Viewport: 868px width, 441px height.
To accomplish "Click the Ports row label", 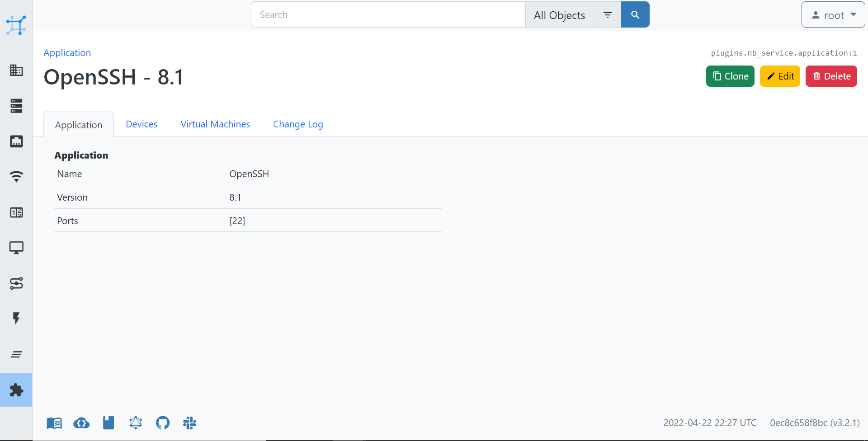I will click(67, 221).
